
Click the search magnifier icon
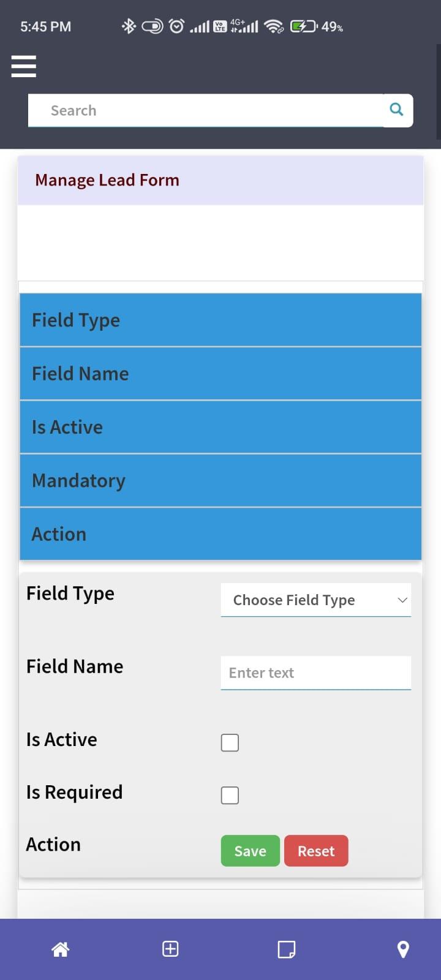(x=397, y=110)
